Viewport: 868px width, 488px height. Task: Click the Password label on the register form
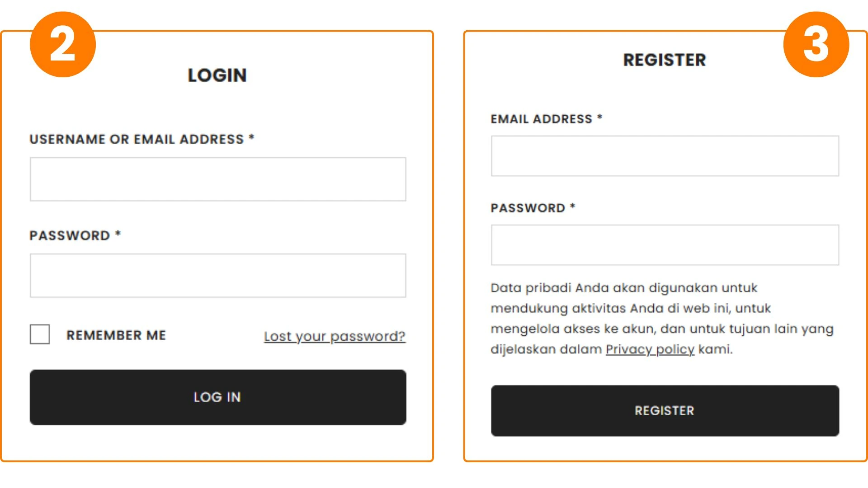click(532, 207)
